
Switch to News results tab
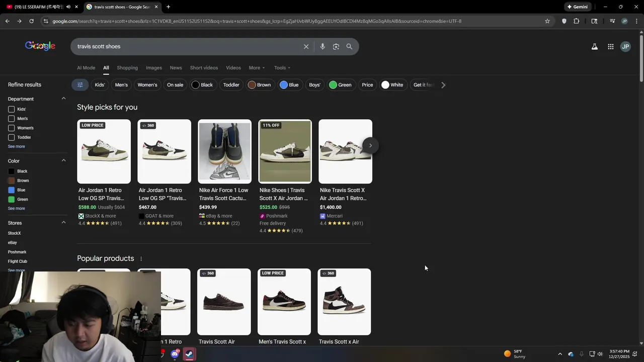176,68
